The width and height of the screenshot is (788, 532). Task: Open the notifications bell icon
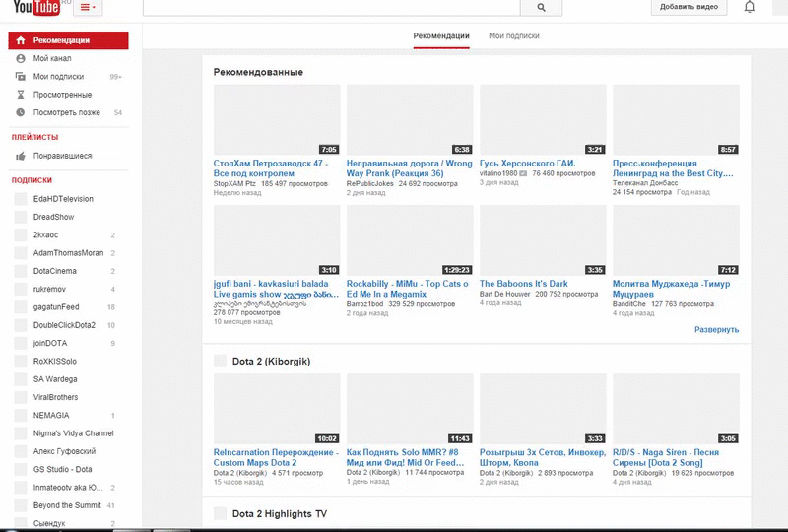coord(750,7)
